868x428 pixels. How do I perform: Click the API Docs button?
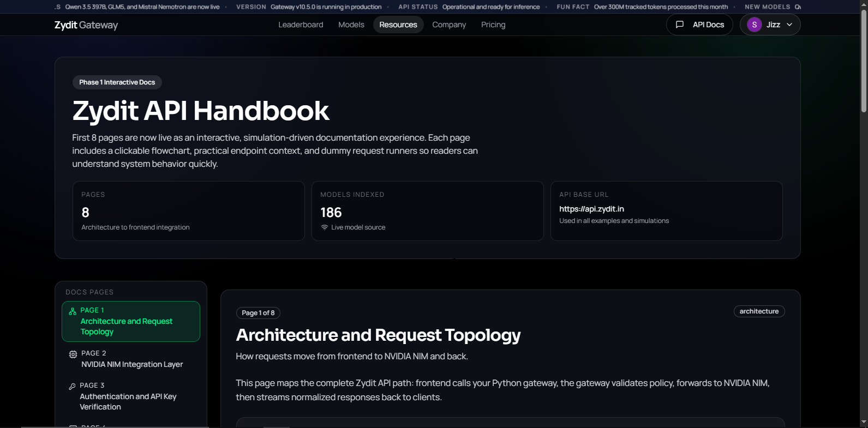click(699, 25)
